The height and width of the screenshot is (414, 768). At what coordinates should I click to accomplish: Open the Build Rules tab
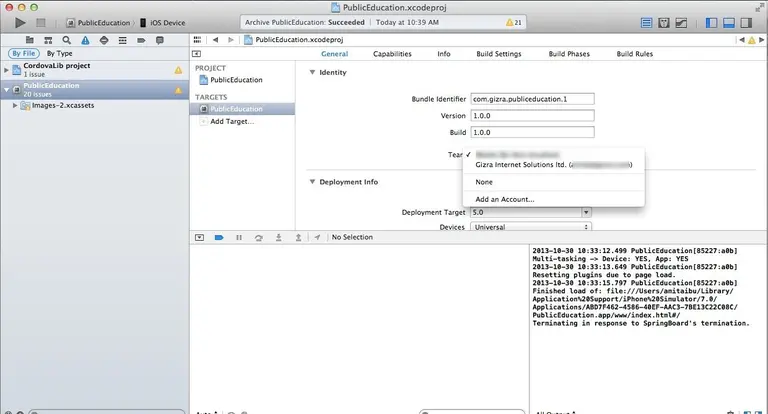[x=634, y=54]
